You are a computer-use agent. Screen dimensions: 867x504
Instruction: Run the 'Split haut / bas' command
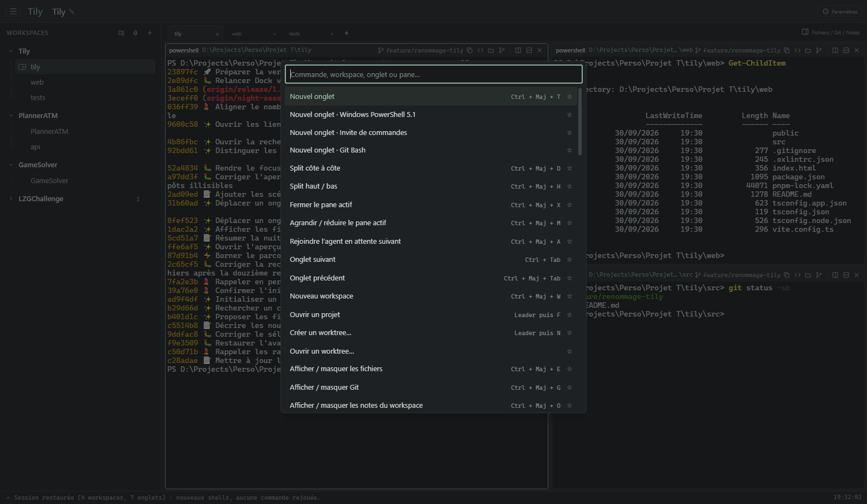pos(431,186)
